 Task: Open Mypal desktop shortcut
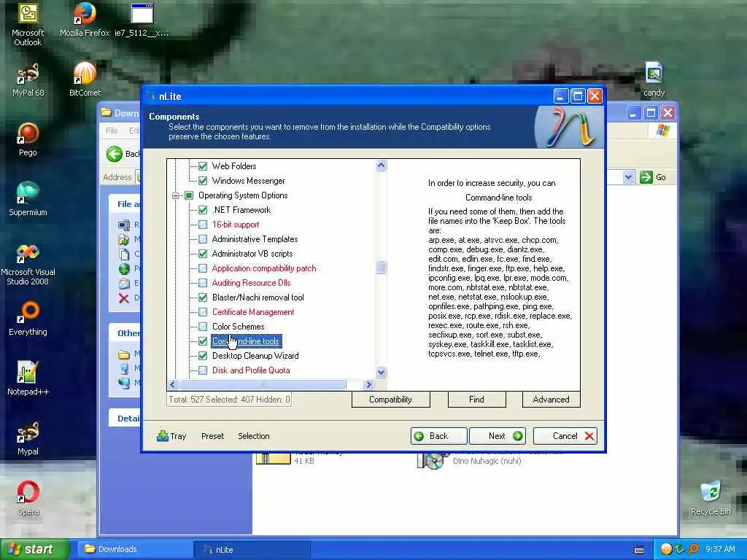28,438
